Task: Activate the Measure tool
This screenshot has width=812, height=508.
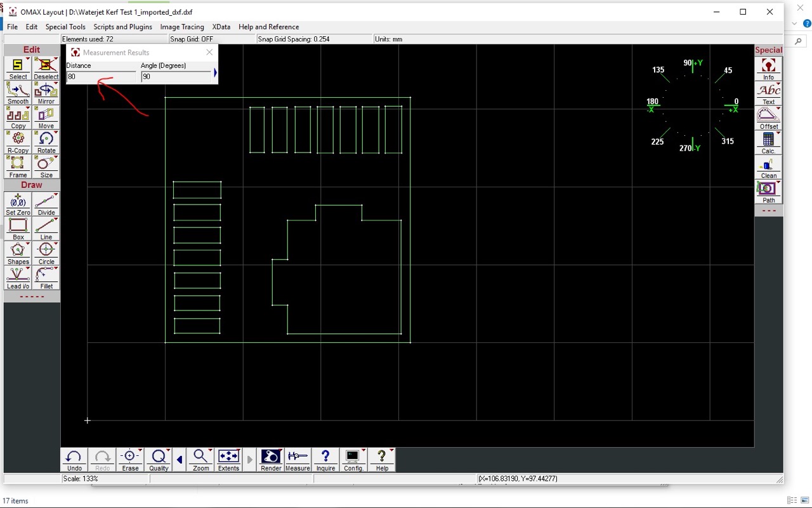Action: pyautogui.click(x=298, y=460)
